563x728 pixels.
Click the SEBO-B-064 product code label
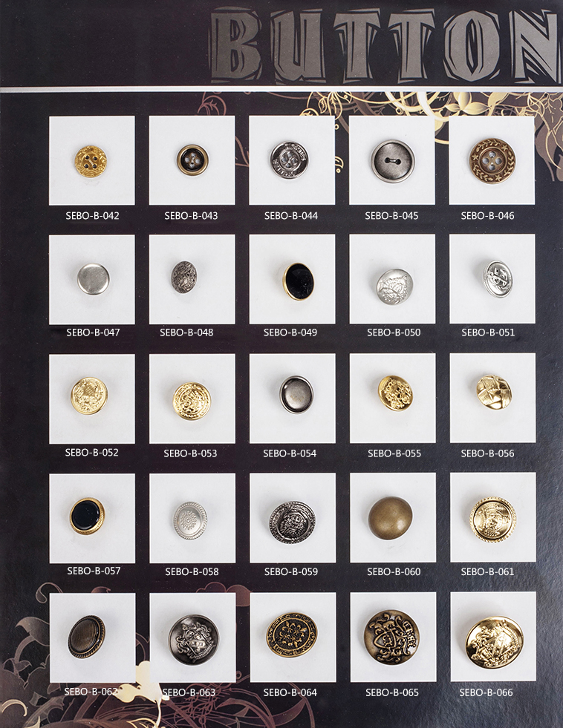point(290,692)
